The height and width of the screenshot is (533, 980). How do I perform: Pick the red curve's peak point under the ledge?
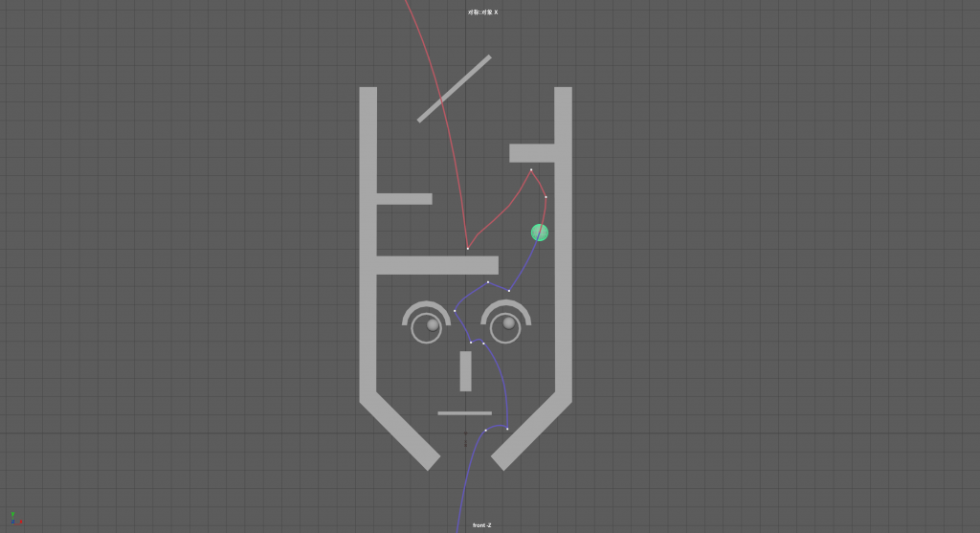click(531, 169)
